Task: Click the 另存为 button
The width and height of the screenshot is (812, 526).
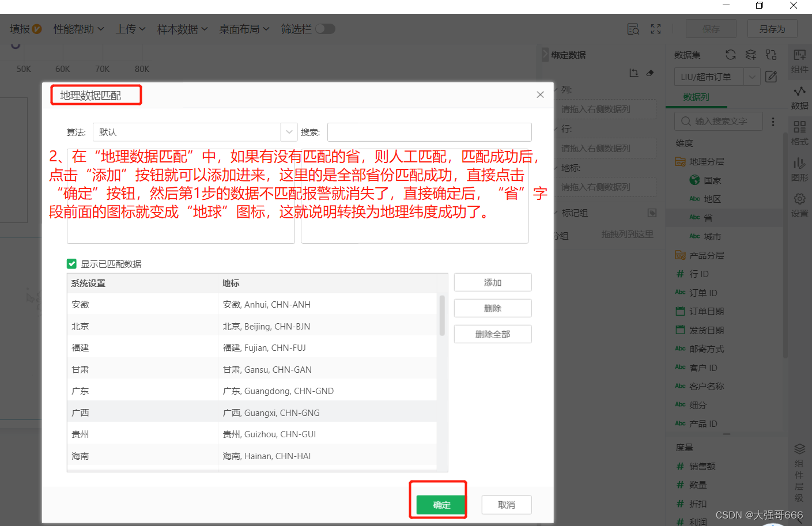Action: pos(772,29)
